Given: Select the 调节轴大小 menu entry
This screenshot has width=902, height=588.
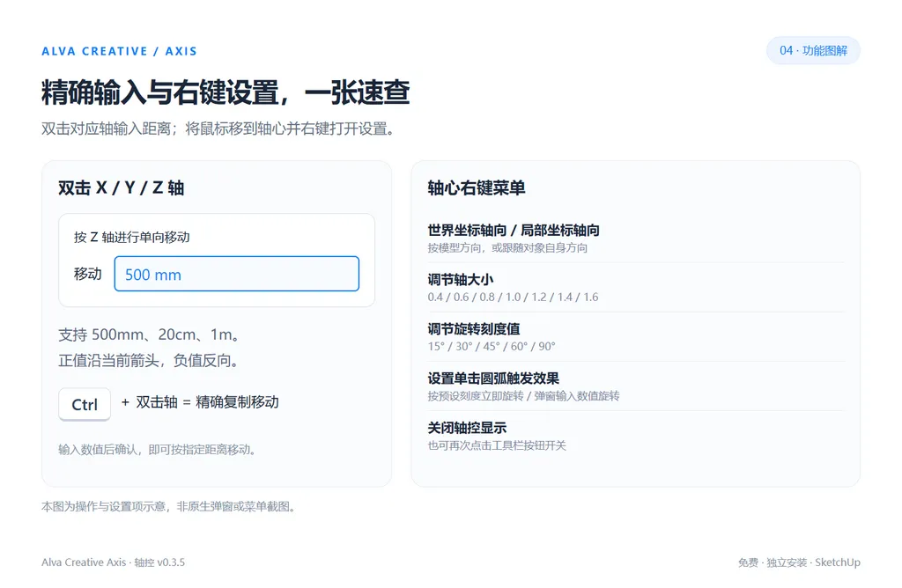Looking at the screenshot, I should point(636,287).
